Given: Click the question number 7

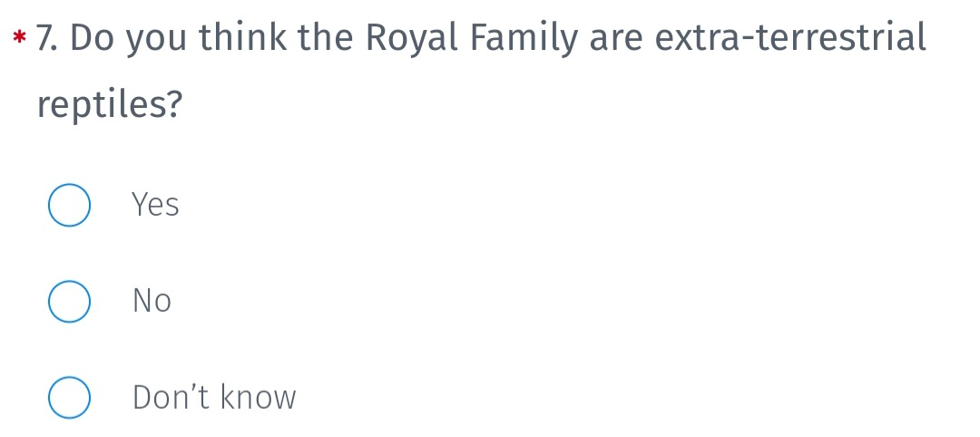Looking at the screenshot, I should pos(49,37).
